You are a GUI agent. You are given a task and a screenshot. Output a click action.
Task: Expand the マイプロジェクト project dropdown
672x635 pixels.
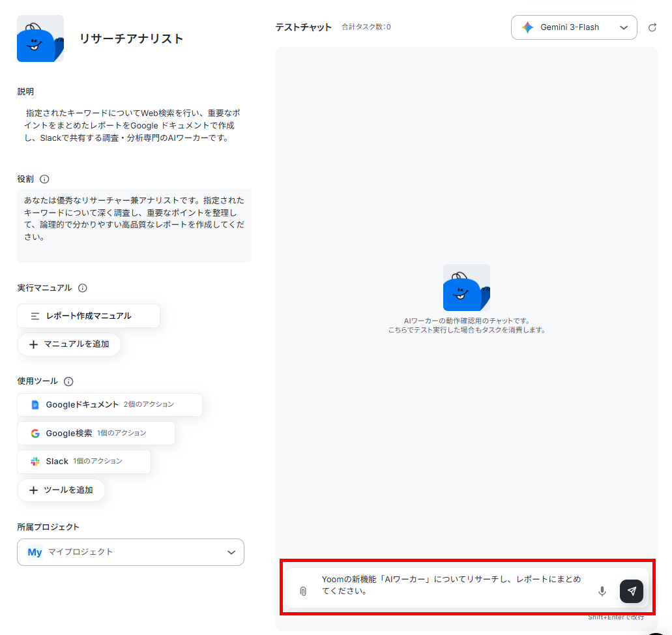(x=130, y=552)
